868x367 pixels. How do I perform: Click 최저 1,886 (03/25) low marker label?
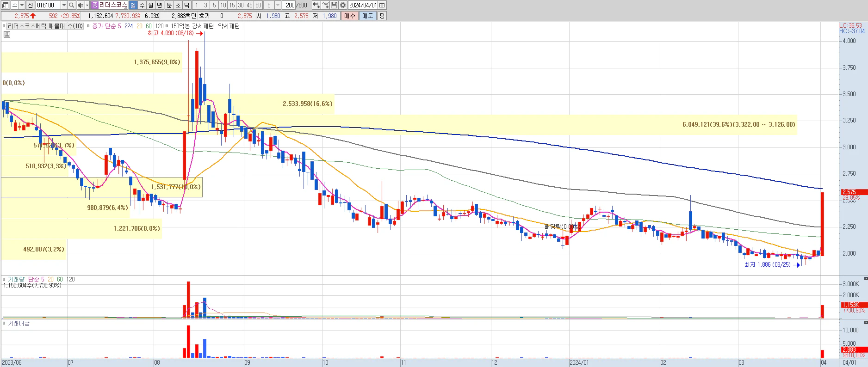[x=768, y=265]
